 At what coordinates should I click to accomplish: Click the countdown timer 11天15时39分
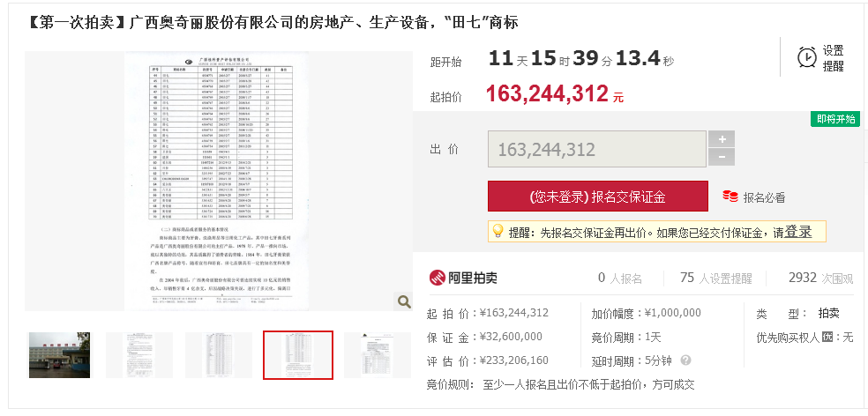click(581, 59)
